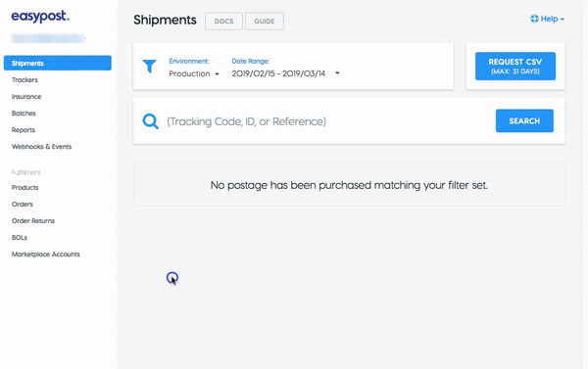Open Order Returns

click(x=33, y=220)
